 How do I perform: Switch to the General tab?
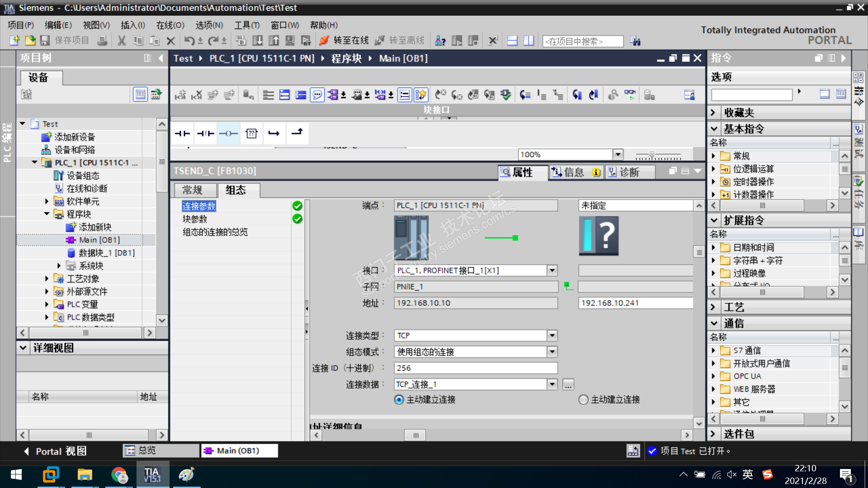(193, 190)
